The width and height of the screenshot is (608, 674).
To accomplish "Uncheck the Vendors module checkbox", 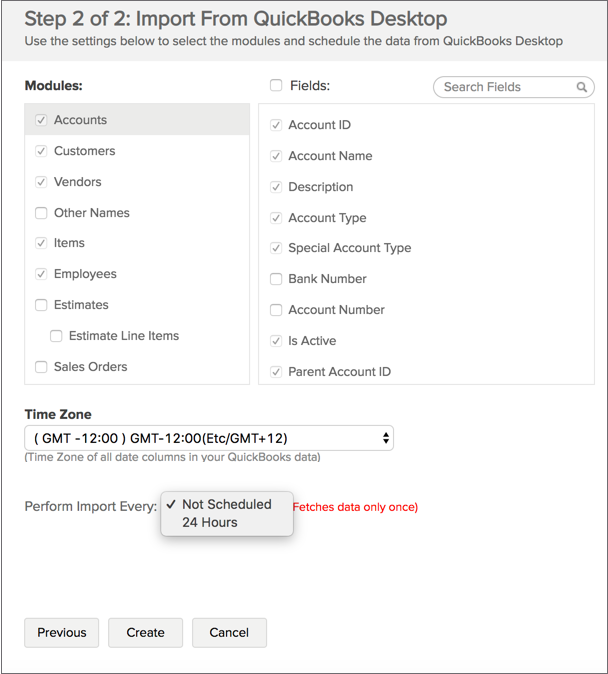I will pos(41,182).
